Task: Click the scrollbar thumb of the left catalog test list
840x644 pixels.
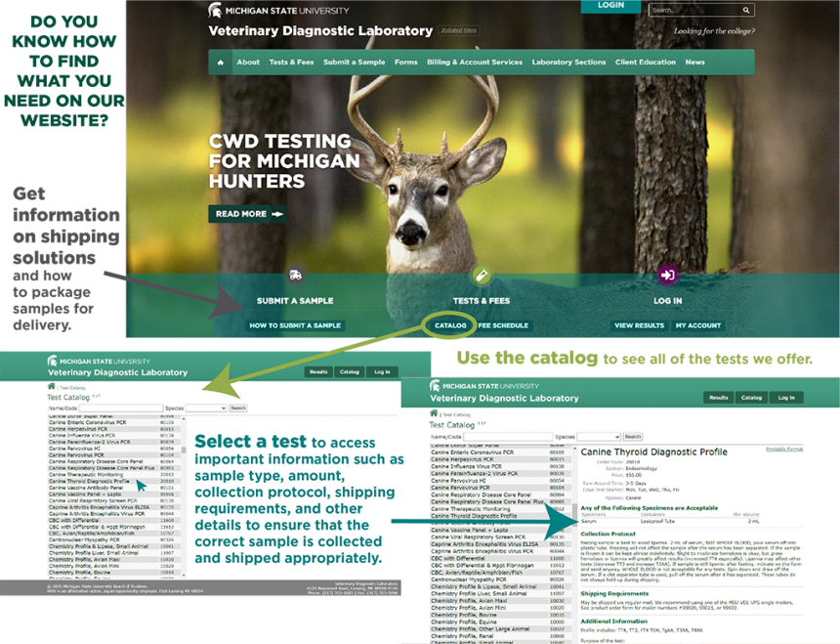Action: [184, 451]
